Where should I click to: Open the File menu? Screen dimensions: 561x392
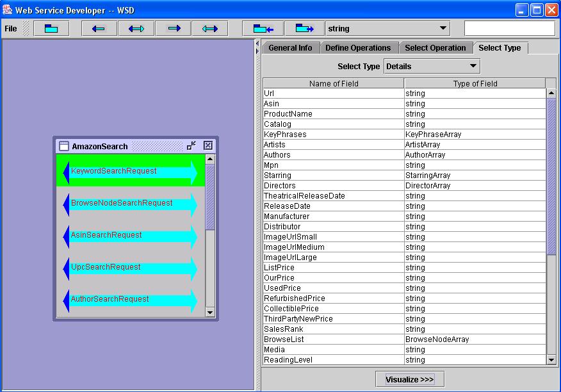point(11,29)
